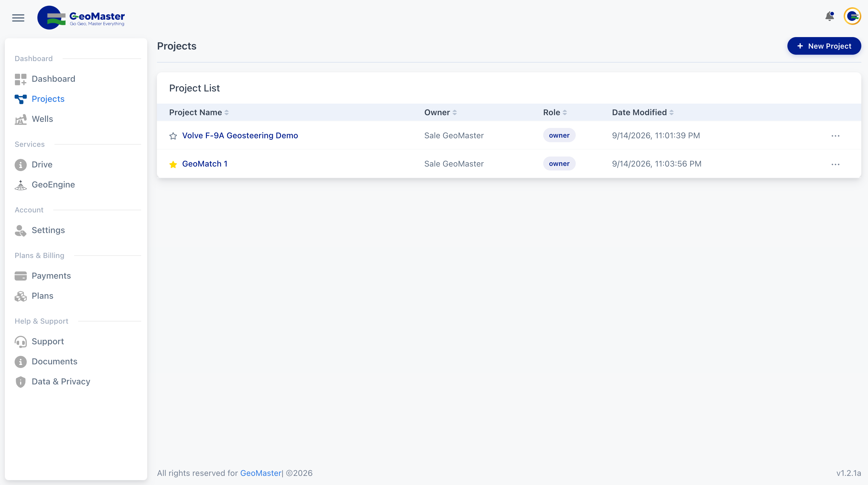Open the hamburger menu icon

(18, 18)
